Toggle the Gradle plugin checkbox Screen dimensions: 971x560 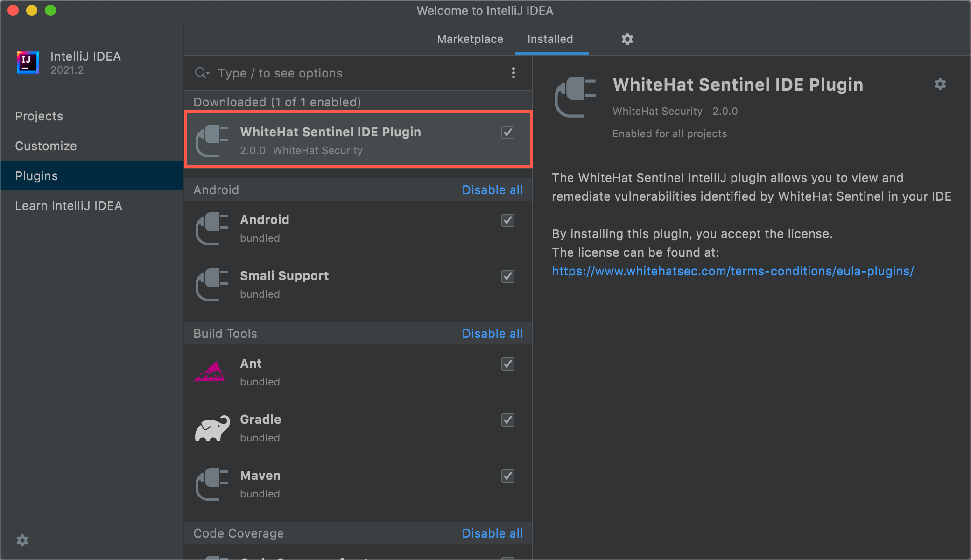coord(507,420)
